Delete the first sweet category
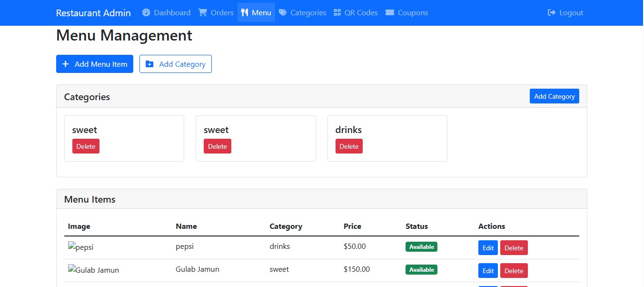 point(86,146)
